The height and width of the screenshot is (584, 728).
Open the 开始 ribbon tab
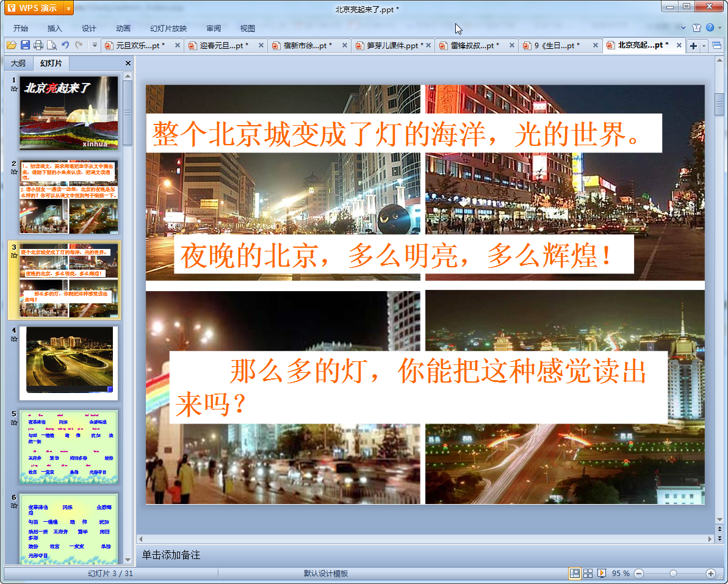[20, 28]
